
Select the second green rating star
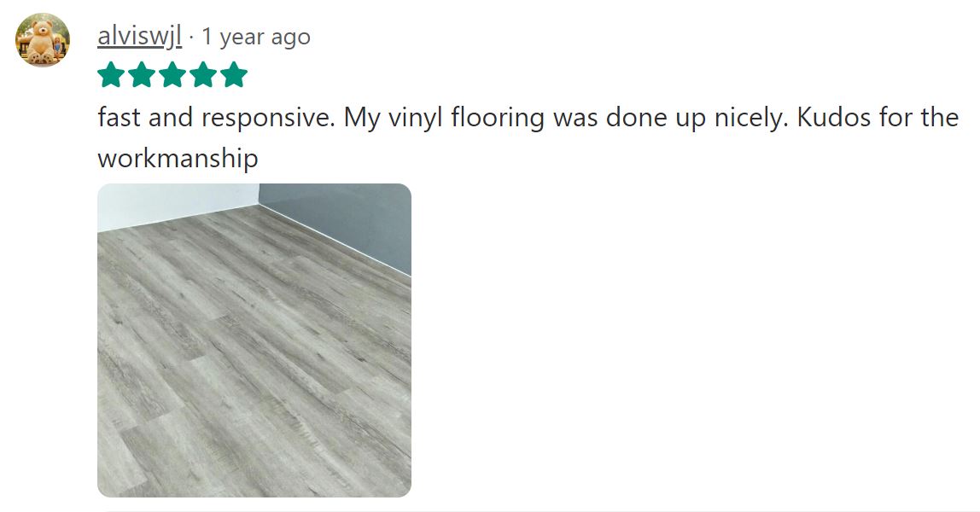pos(142,75)
